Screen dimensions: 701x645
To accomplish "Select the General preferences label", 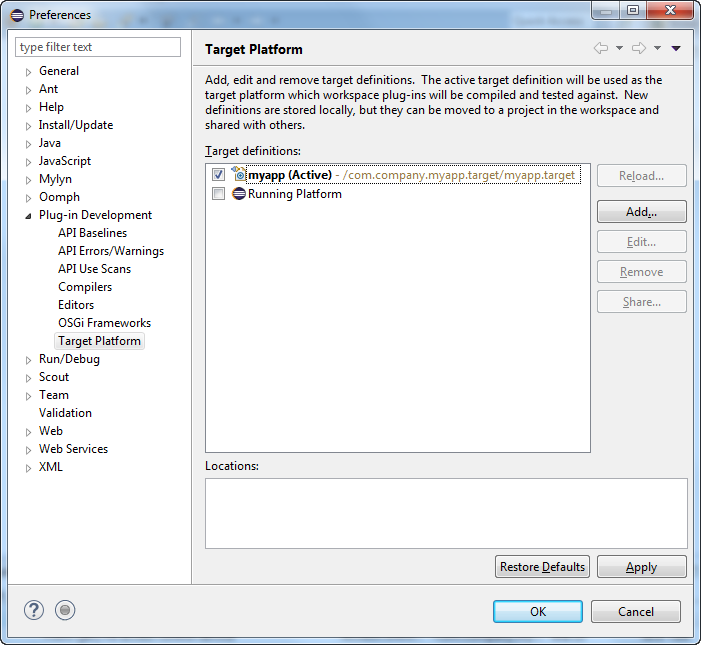I will tap(59, 71).
